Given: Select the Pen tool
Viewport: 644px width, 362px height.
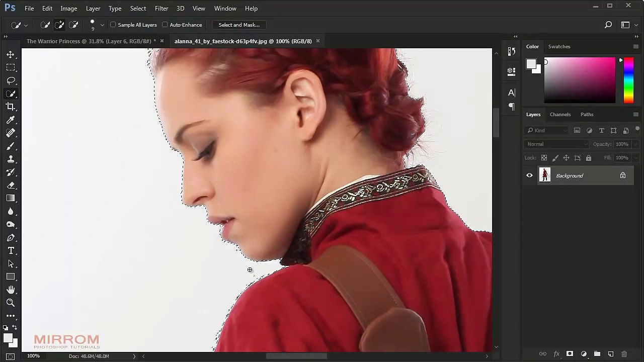Looking at the screenshot, I should click(11, 237).
